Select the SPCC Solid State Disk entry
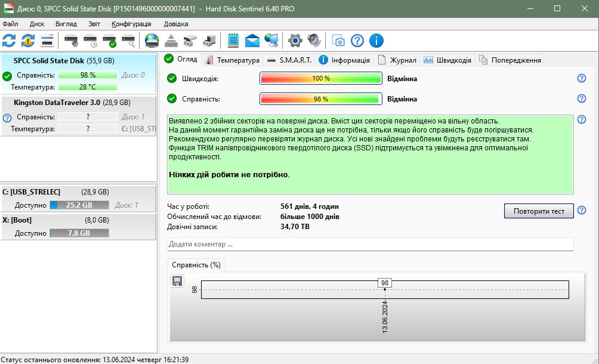 point(78,74)
